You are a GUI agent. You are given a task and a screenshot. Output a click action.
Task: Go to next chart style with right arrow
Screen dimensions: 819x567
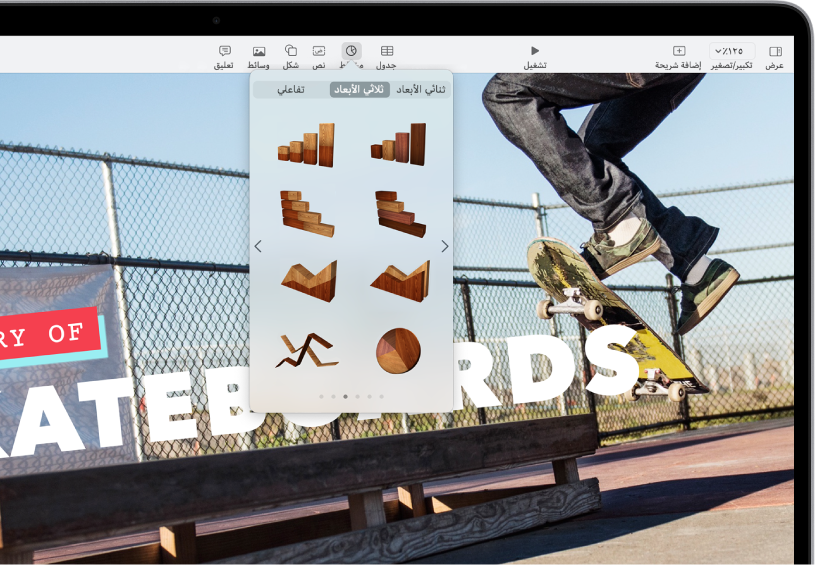click(x=444, y=246)
